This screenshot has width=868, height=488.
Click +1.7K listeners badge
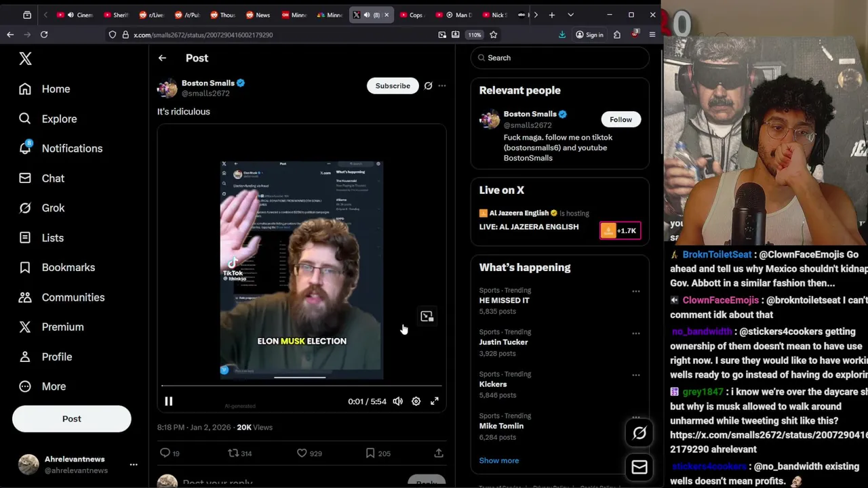pos(620,231)
